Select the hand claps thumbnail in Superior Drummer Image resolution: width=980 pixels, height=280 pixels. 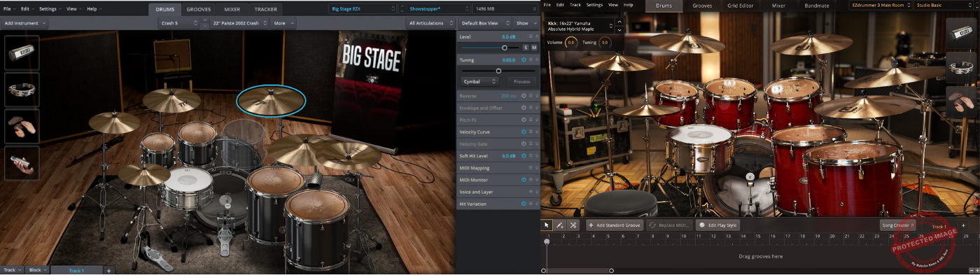point(22,127)
